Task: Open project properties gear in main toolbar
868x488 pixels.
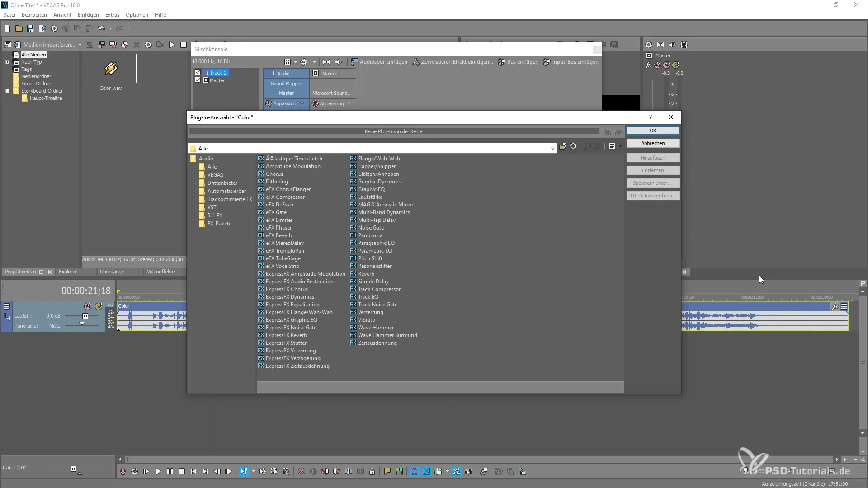Action: coord(54,28)
